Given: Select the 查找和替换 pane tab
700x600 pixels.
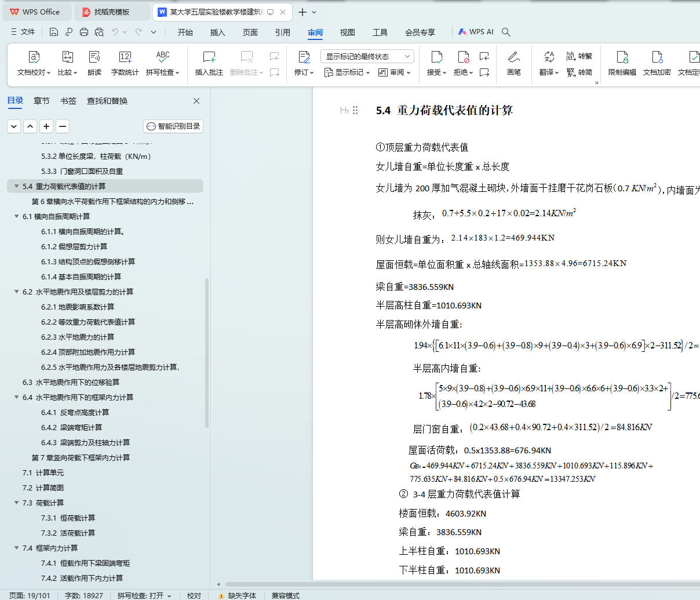Looking at the screenshot, I should point(107,101).
